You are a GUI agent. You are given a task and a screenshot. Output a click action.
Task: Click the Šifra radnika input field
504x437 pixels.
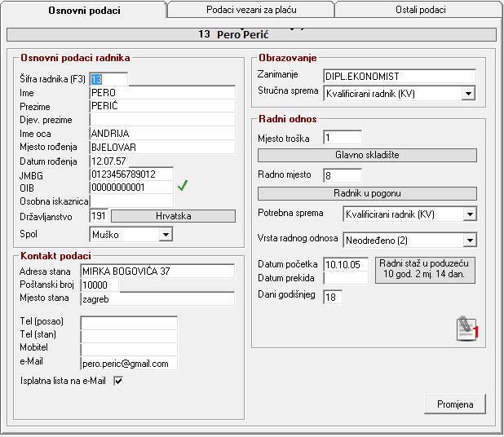108,79
